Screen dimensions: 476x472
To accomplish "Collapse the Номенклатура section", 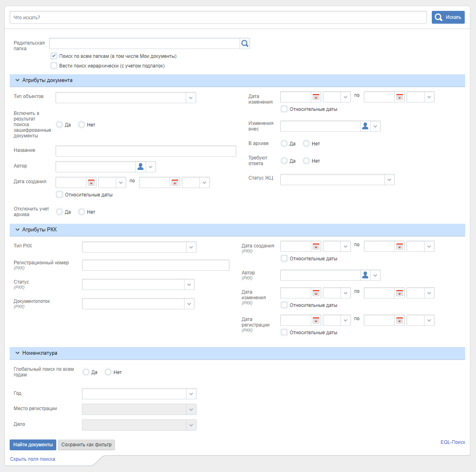I will [17, 353].
